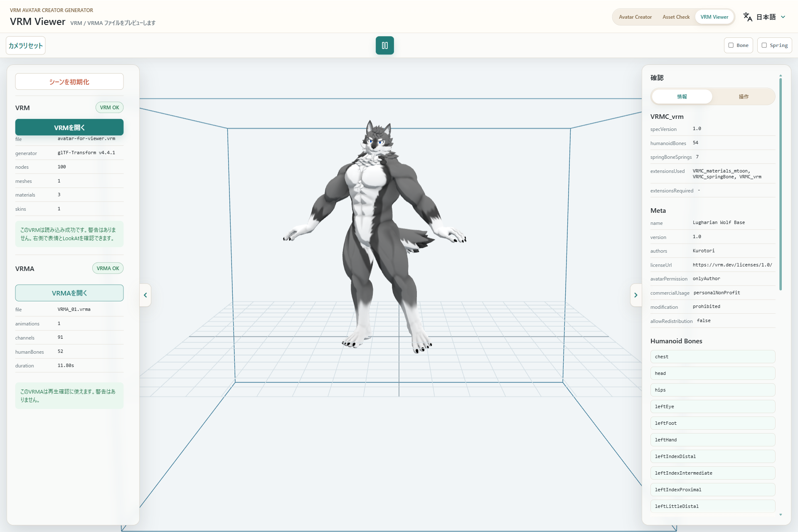The height and width of the screenshot is (532, 798).
Task: Select the chest bone entry
Action: [x=713, y=357]
